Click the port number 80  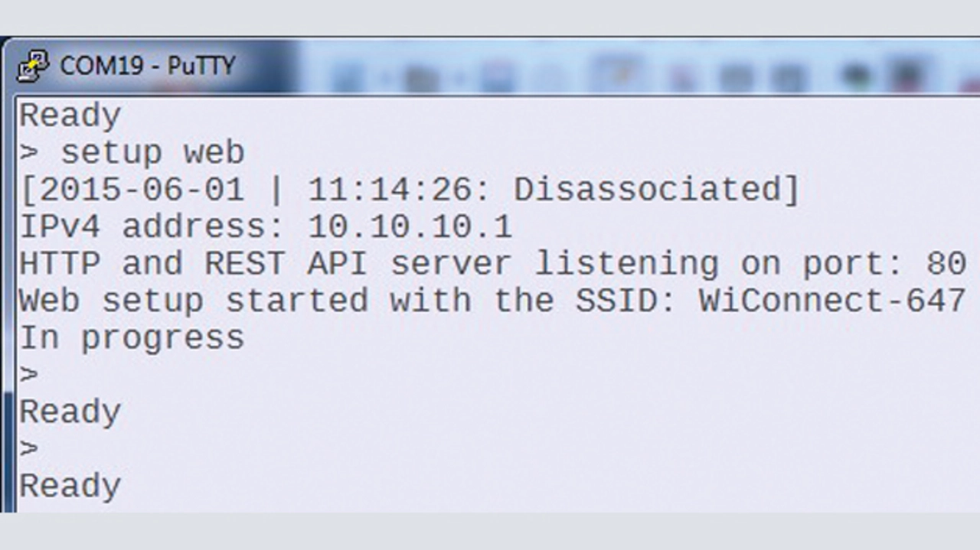coord(945,264)
